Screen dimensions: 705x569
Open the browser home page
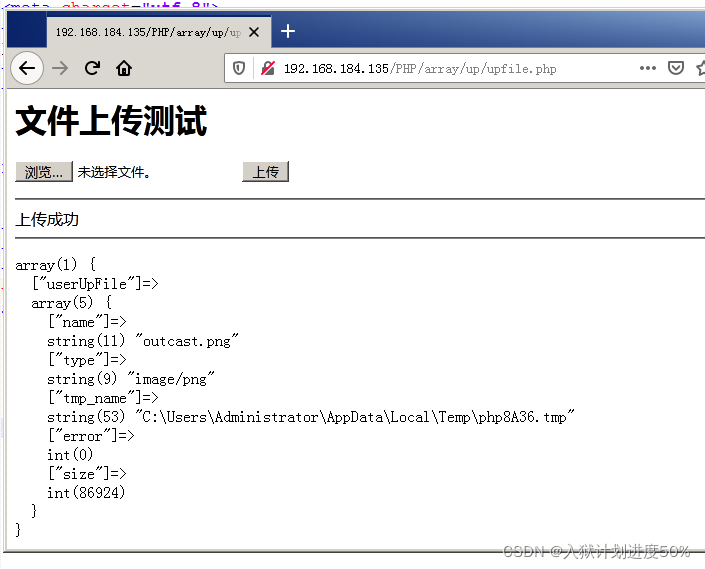[124, 68]
